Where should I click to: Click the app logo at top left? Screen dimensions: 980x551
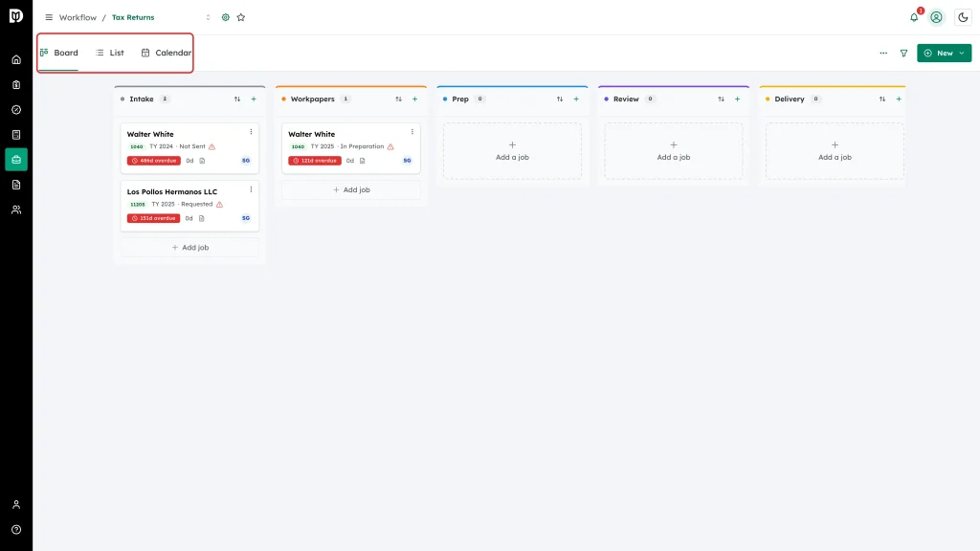(x=16, y=15)
